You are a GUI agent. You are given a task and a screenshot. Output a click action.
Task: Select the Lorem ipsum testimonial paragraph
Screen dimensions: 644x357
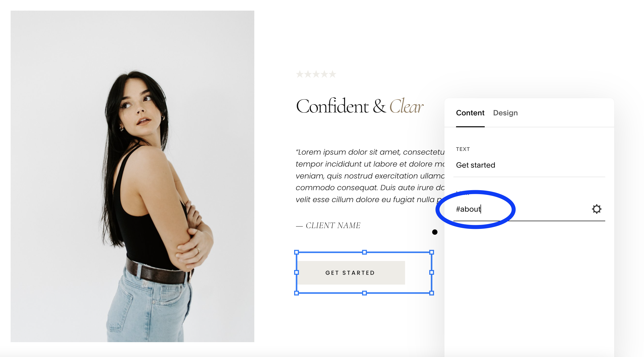(370, 176)
